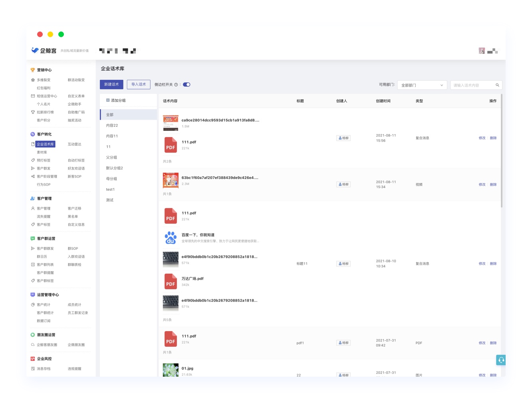Click the 企鲸客 logo in header
The image size is (532, 403).
click(44, 51)
